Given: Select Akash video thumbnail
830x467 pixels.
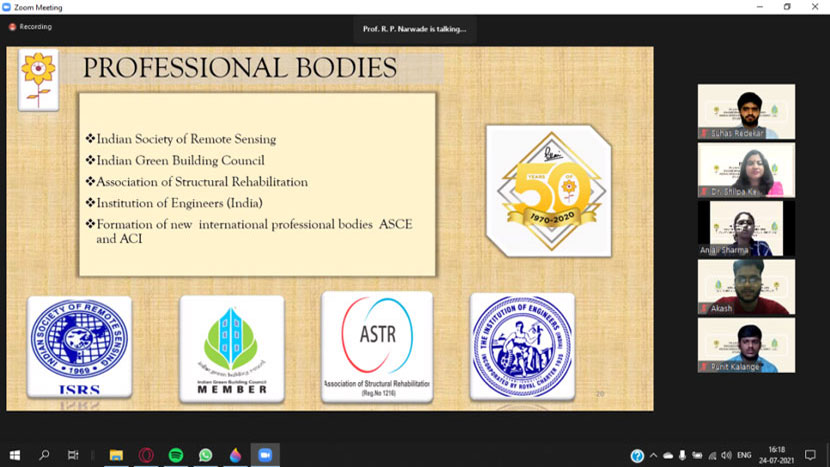Looking at the screenshot, I should click(746, 287).
